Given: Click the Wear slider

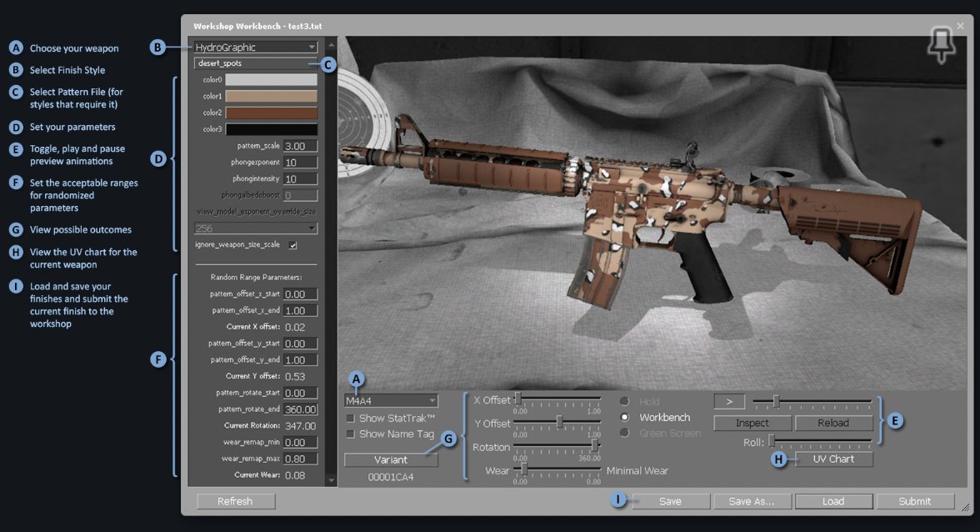Looking at the screenshot, I should [x=557, y=469].
